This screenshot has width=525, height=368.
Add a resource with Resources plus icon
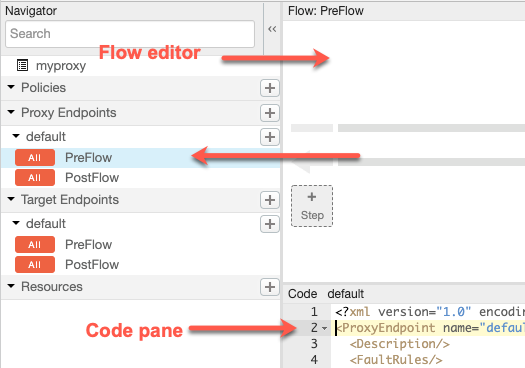pyautogui.click(x=270, y=287)
